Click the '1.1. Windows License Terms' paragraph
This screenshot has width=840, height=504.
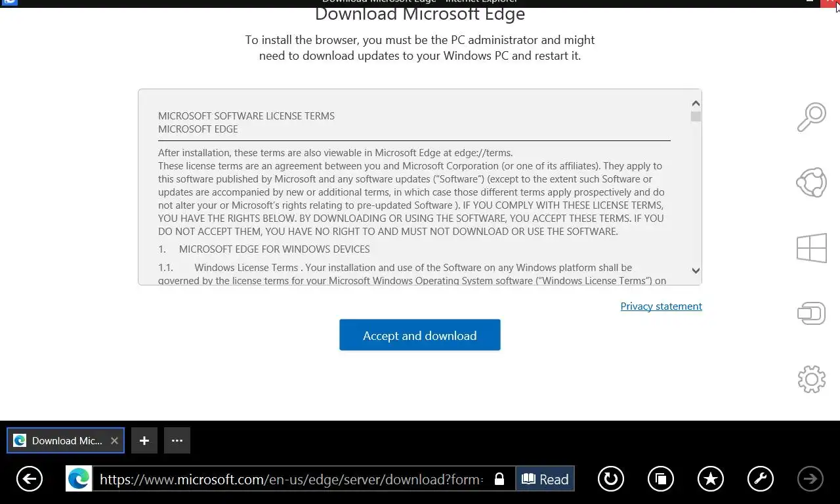(x=412, y=274)
